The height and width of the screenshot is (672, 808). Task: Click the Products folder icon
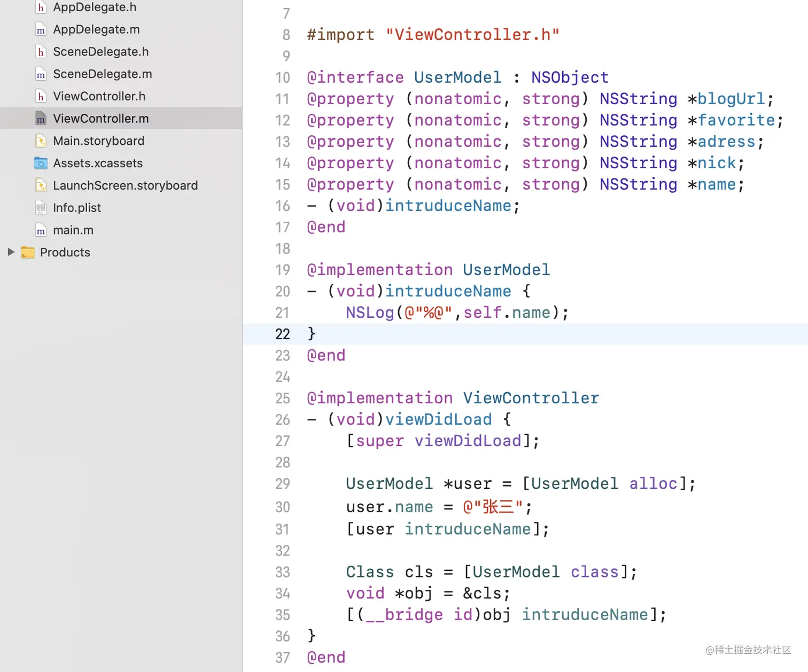[28, 253]
